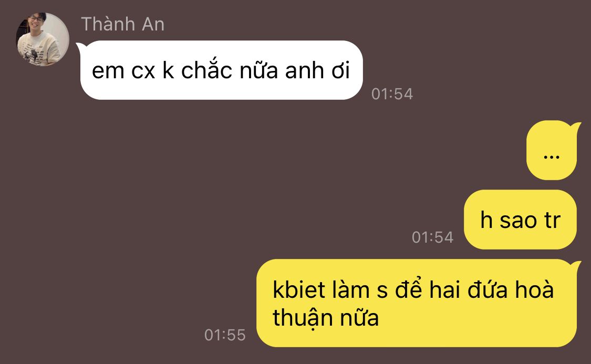Click "ơi" at the end of received message
Viewport: 591px width, 364px height.
(x=341, y=71)
